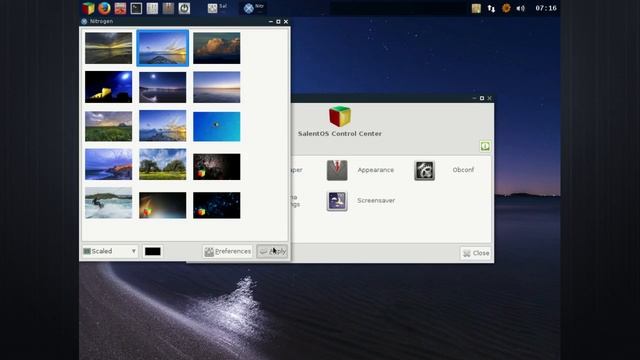Select the night yellow building wallpaper thumbnail
The width and height of the screenshot is (640, 360).
point(109,87)
